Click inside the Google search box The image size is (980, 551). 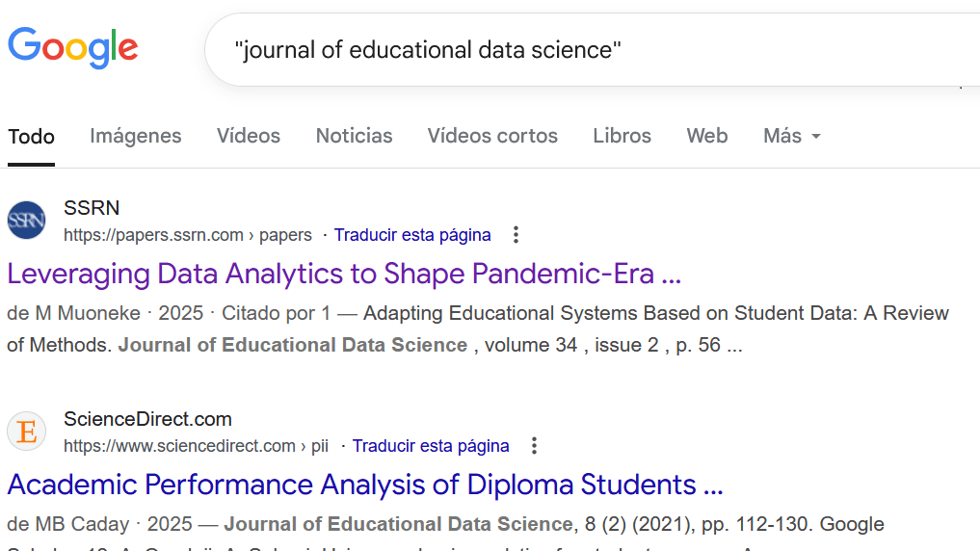tap(578, 50)
